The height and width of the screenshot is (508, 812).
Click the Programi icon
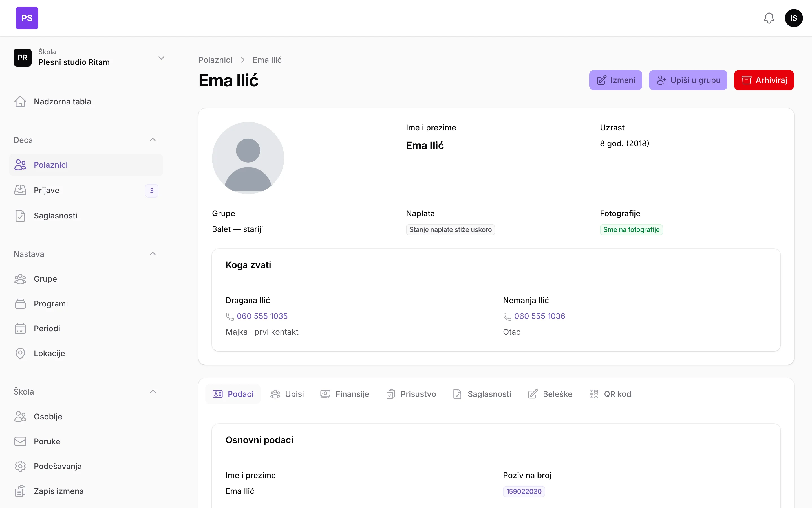(20, 304)
